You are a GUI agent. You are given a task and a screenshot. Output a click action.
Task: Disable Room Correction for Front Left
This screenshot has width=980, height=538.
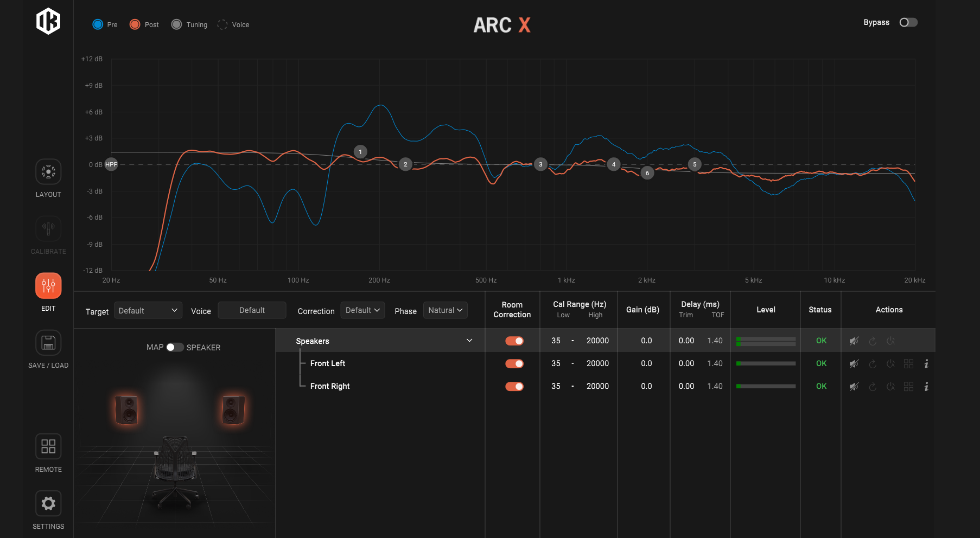[514, 364]
